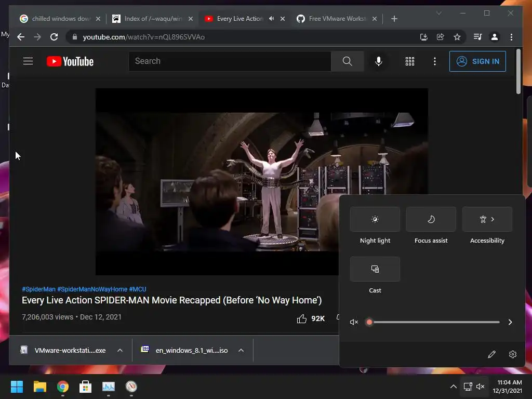Open the #MCU hashtag link
532x399 pixels.
[137, 289]
